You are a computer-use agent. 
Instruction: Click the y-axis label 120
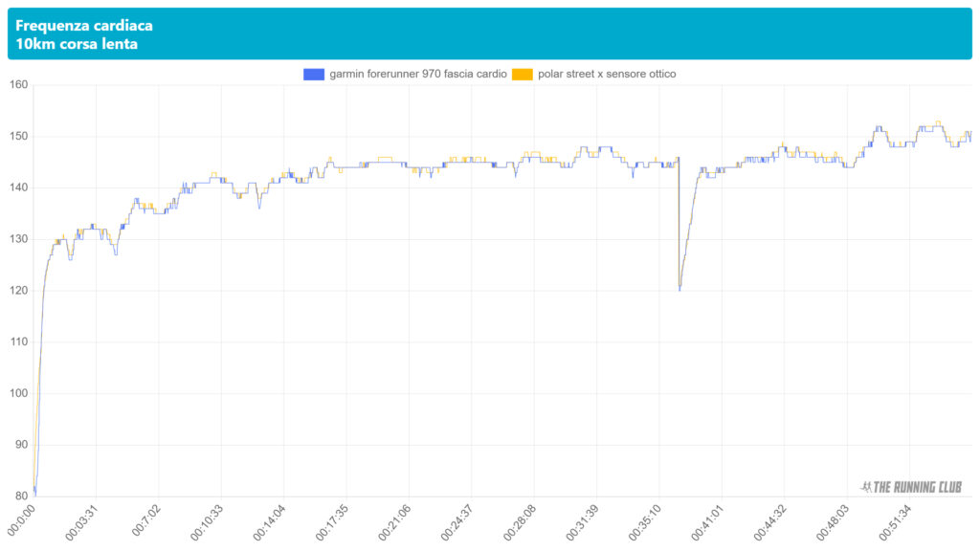[x=18, y=291]
